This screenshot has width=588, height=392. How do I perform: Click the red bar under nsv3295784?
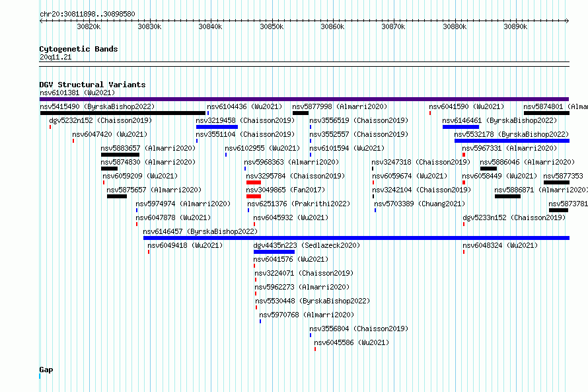pos(254,182)
